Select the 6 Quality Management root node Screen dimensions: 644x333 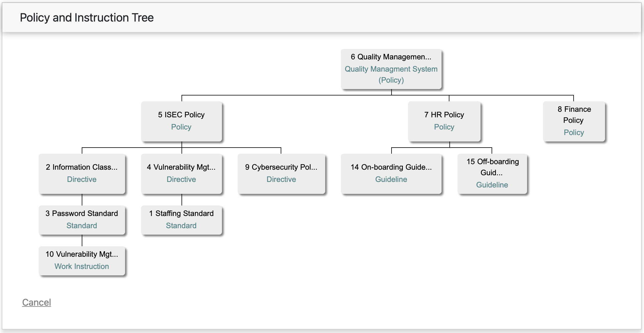391,57
